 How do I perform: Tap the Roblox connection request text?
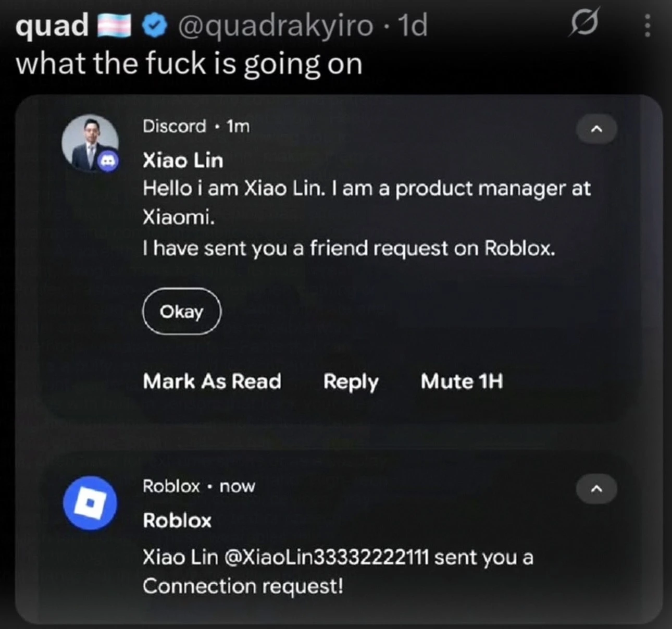(338, 571)
